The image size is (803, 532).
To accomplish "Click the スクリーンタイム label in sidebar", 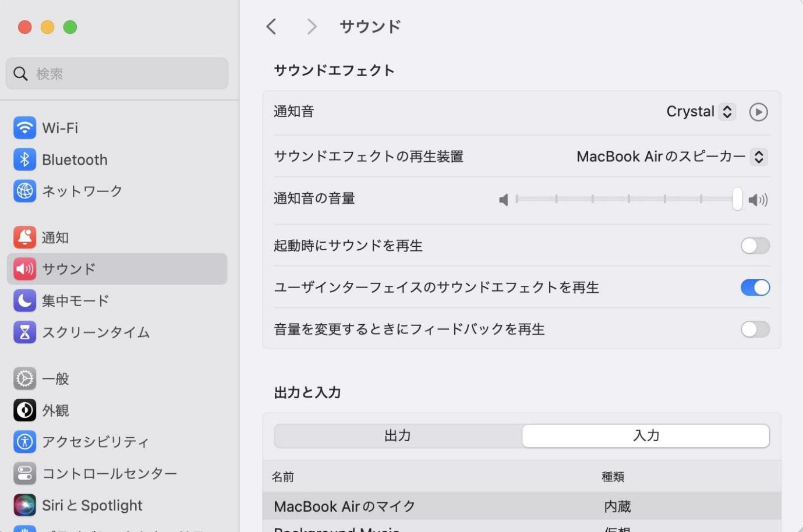I will [96, 332].
